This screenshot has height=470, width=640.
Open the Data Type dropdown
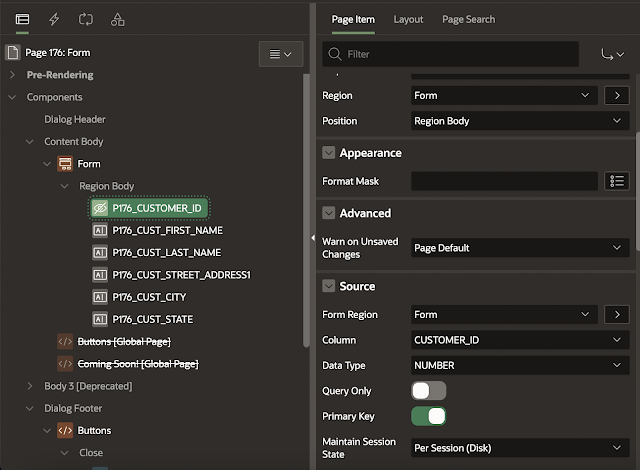tap(519, 365)
